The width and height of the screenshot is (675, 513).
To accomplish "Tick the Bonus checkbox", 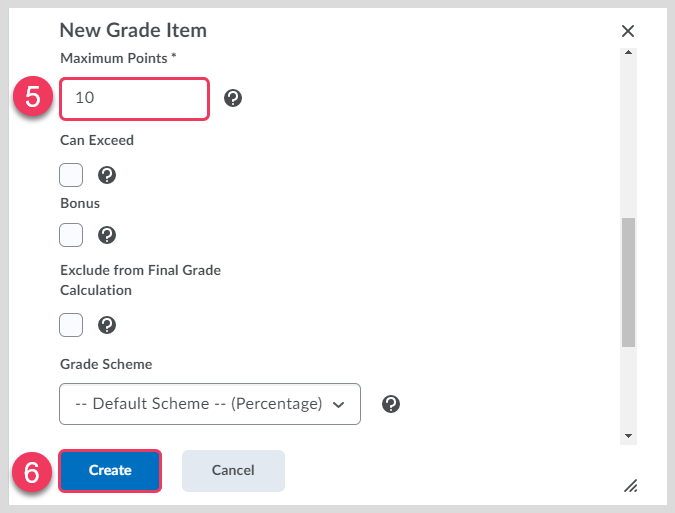I will click(x=71, y=235).
